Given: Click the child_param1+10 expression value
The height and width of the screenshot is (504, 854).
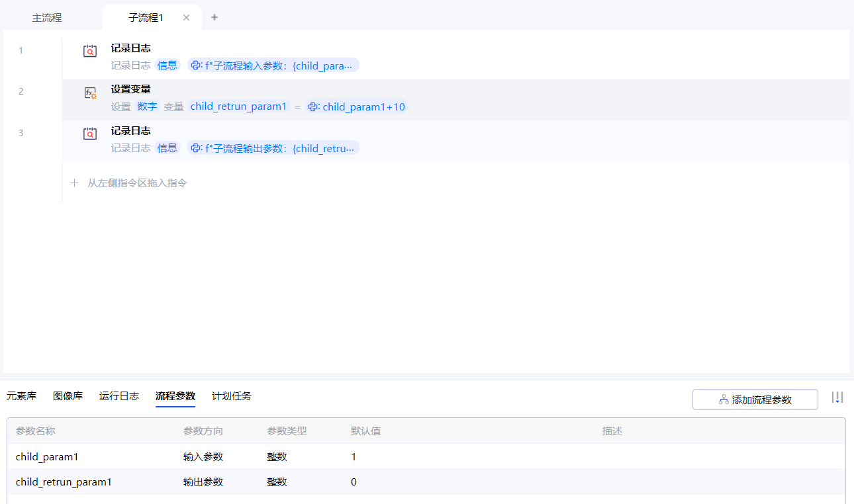Looking at the screenshot, I should click(357, 106).
